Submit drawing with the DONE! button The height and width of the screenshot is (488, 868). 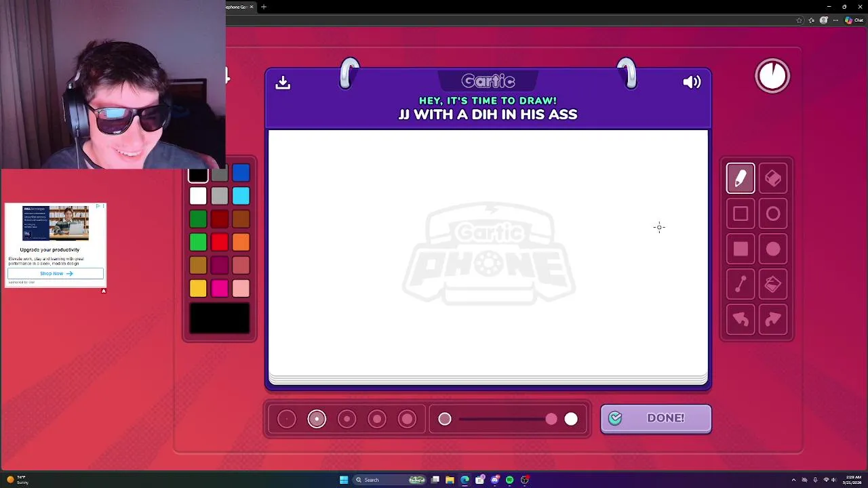pyautogui.click(x=656, y=418)
